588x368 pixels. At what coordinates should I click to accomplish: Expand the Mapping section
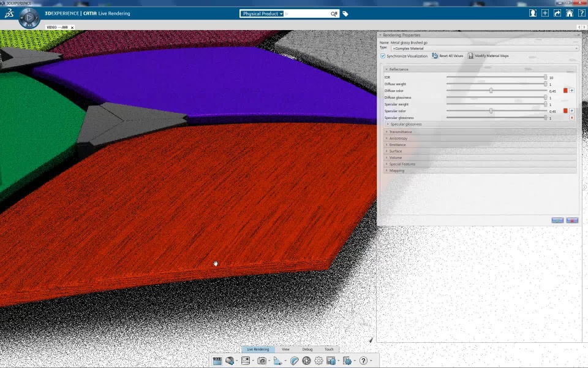click(480, 171)
